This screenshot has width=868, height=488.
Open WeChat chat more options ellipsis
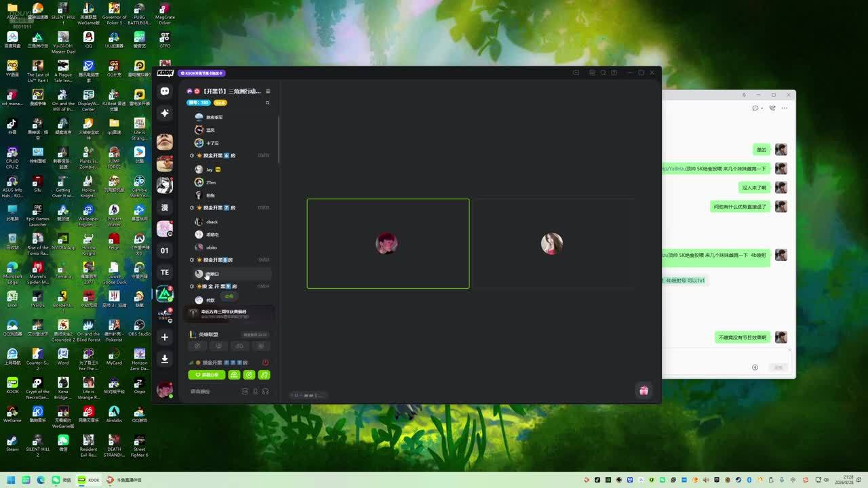785,108
